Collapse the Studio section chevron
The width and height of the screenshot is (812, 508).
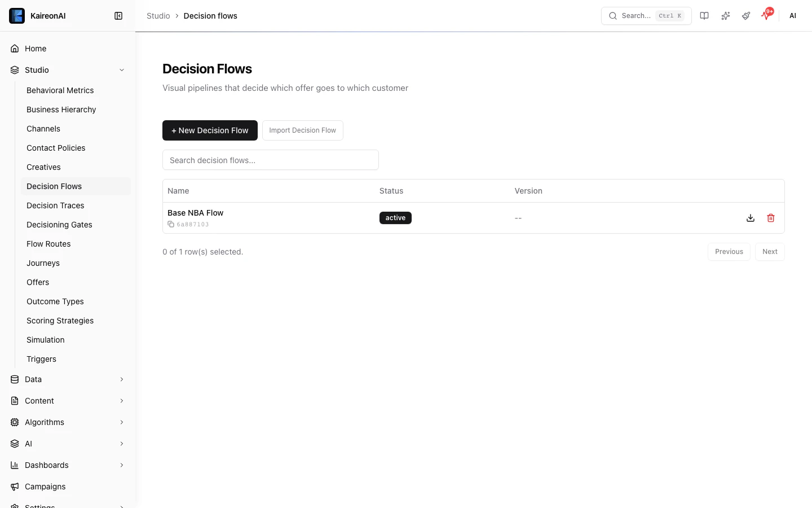pos(122,70)
